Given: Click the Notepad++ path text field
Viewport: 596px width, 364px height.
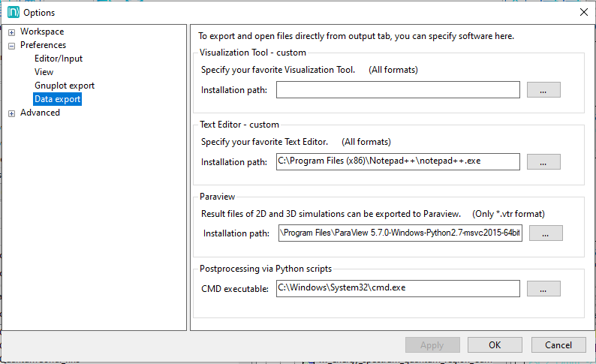Looking at the screenshot, I should [x=398, y=161].
